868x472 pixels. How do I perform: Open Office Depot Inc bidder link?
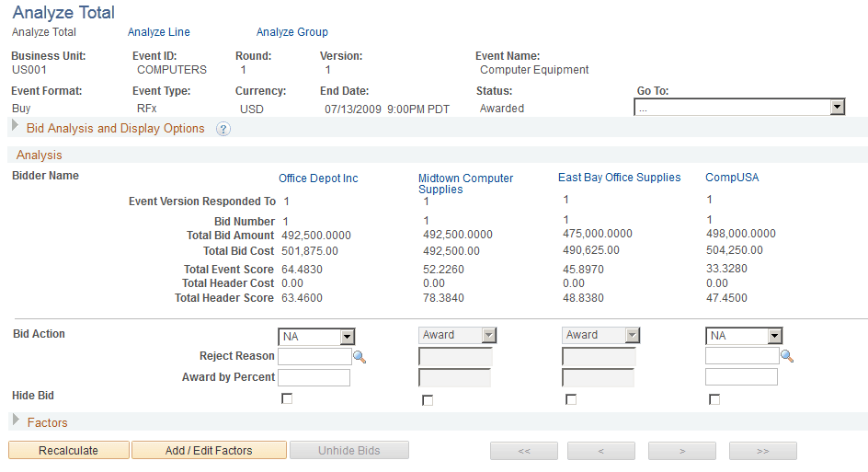[318, 178]
